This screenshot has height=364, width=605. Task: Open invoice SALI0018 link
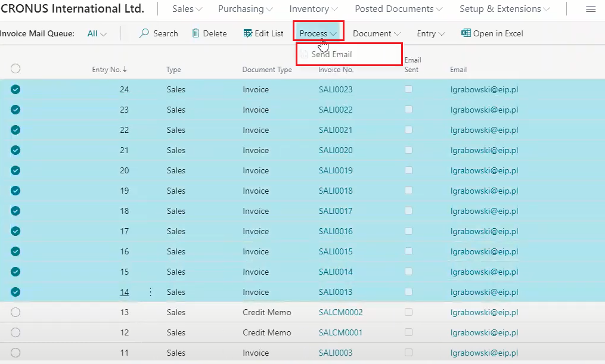(x=336, y=191)
